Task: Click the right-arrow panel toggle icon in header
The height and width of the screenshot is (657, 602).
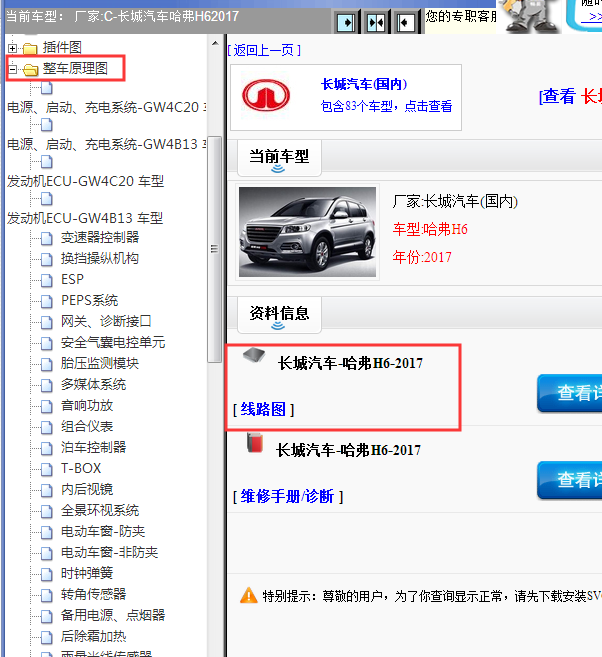Action: click(346, 23)
